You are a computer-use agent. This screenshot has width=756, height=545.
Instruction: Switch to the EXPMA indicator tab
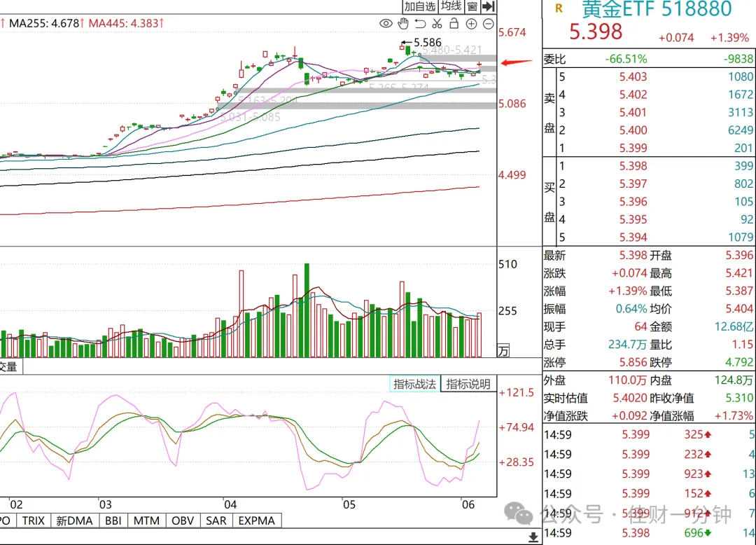pyautogui.click(x=256, y=521)
